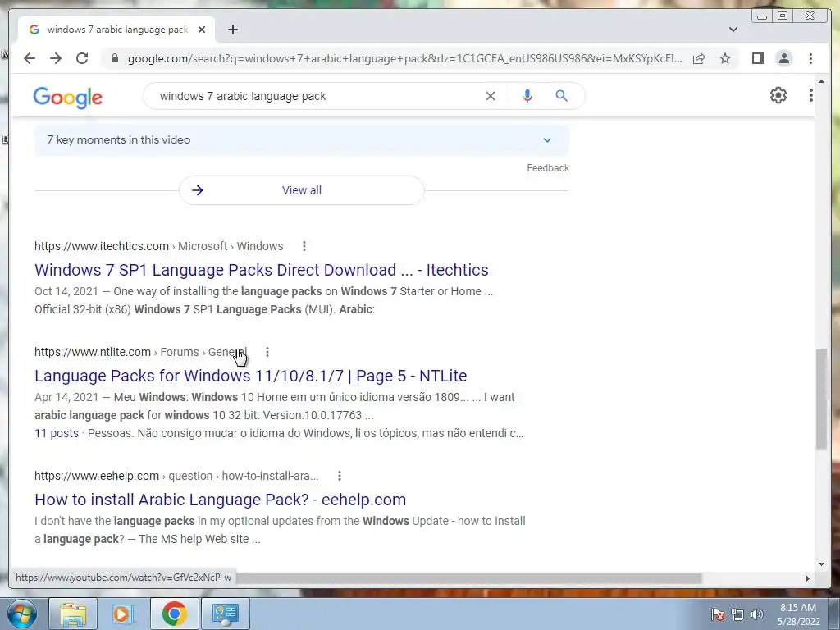Open Google apps menu dots
This screenshot has height=630, width=840.
point(811,95)
